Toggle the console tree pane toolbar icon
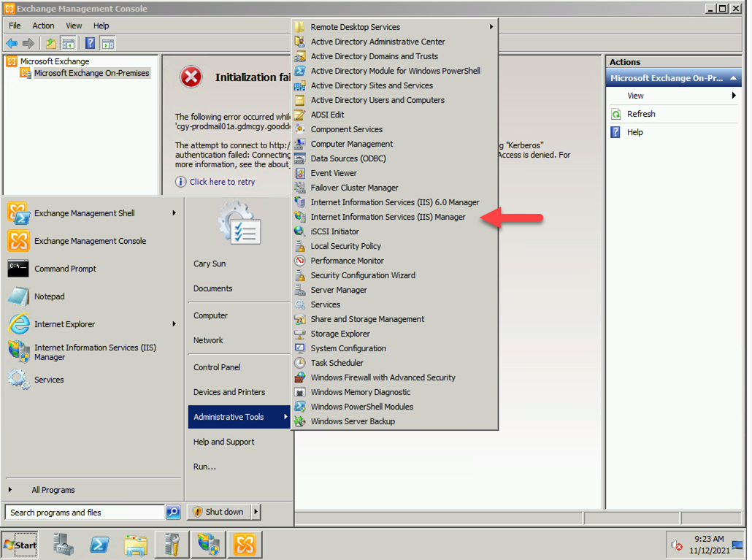The width and height of the screenshot is (752, 560). tap(69, 44)
